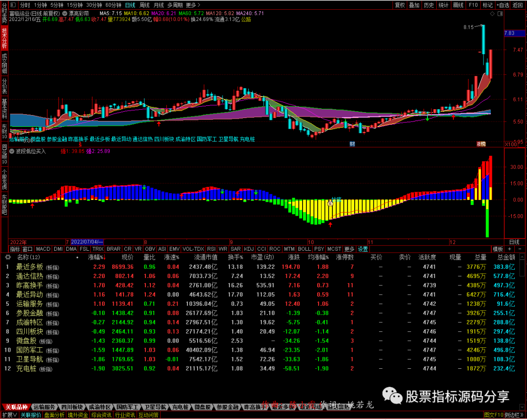Image resolution: width=527 pixels, height=420 pixels.
Task: Click the 抄底 signal icon in sub-chart
Action: click(x=330, y=203)
